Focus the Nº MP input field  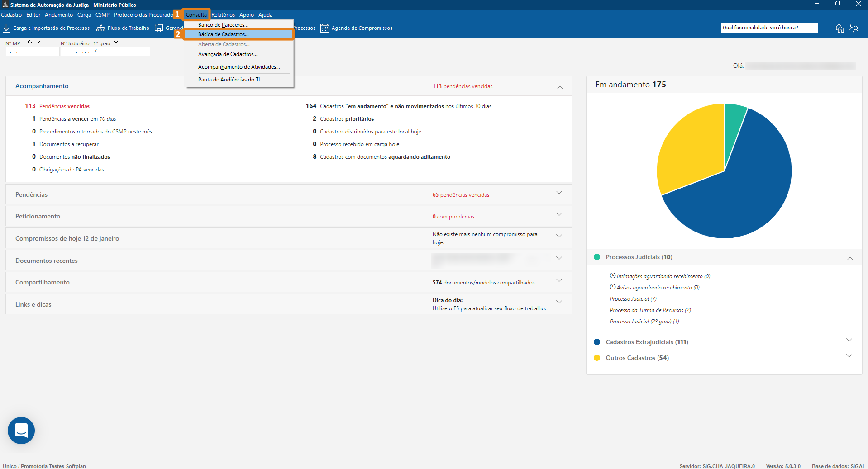(x=33, y=52)
